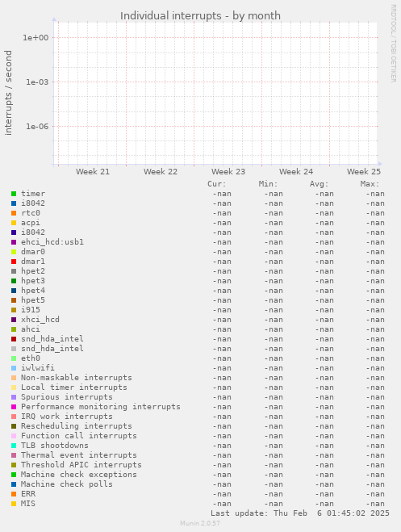Viewport: 401px width, 532px height.
Task: Click the gray hpet2 legend swatch
Action: pyautogui.click(x=14, y=271)
